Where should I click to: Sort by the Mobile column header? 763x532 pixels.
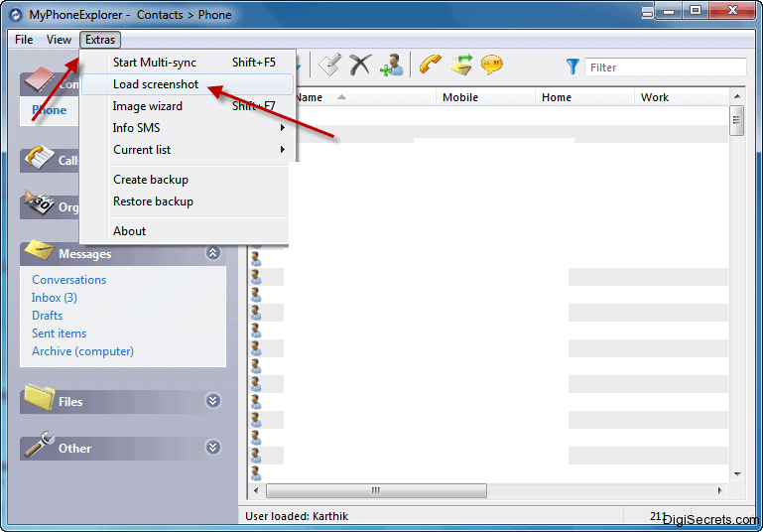coord(485,97)
